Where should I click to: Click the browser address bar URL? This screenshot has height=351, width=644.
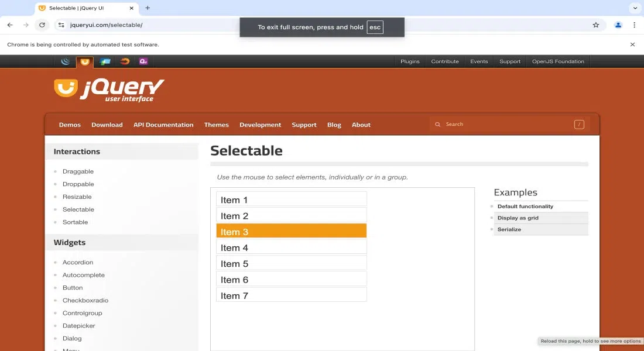click(106, 25)
